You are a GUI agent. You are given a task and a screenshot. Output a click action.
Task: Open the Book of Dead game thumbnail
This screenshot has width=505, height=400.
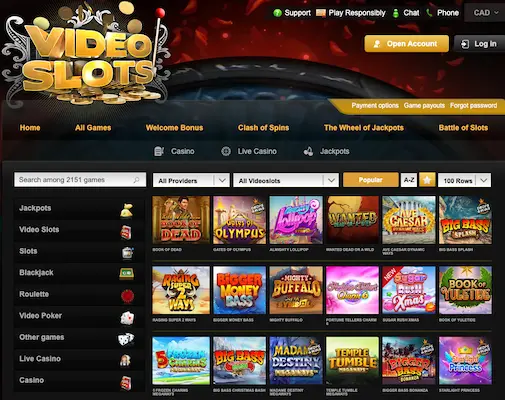click(x=181, y=220)
